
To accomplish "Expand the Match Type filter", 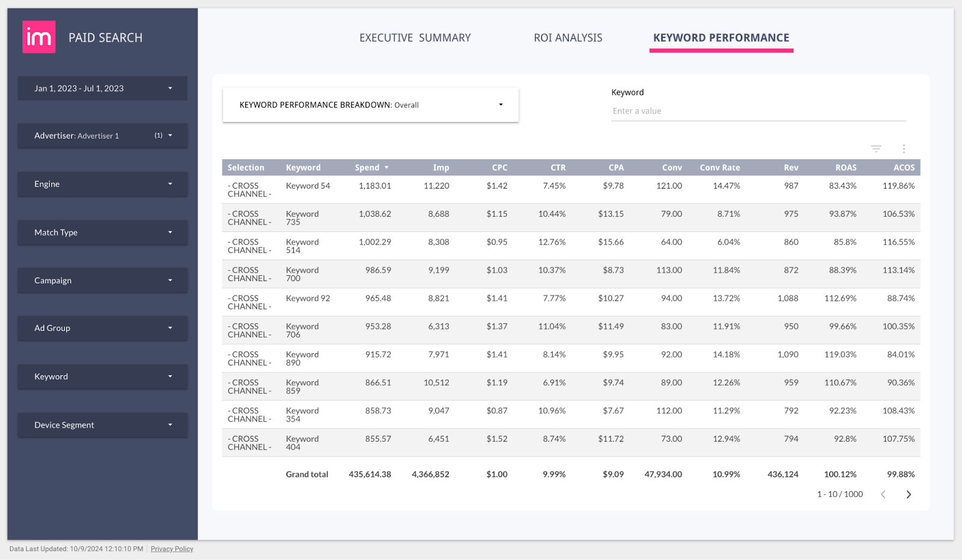I will pos(102,233).
